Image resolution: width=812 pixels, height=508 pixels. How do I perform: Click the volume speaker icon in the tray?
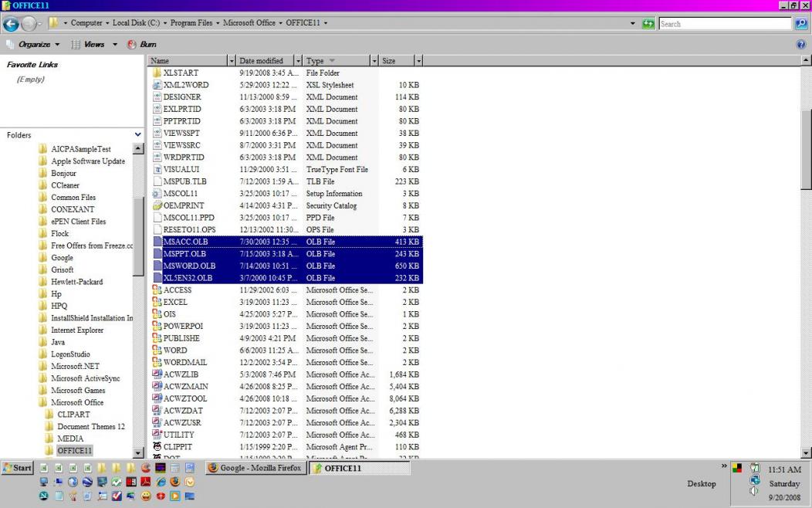coord(754,491)
